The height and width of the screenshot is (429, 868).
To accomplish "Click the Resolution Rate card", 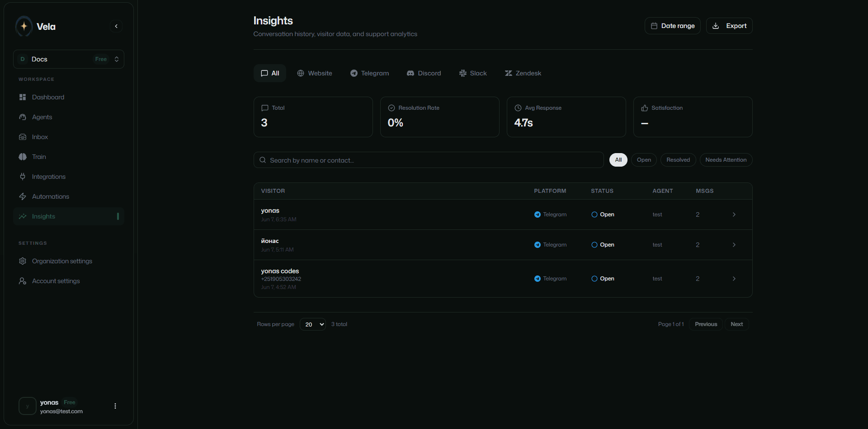I will click(x=440, y=117).
